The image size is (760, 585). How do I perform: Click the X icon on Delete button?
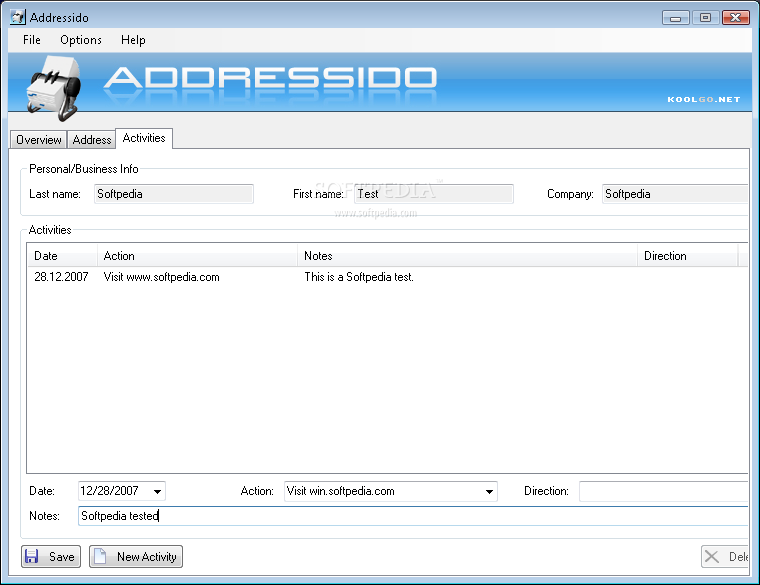pyautogui.click(x=712, y=556)
